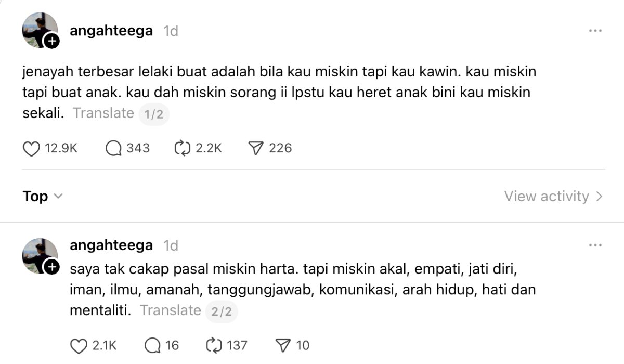Translate the second post about miskin harta
This screenshot has width=624, height=364.
point(171,310)
